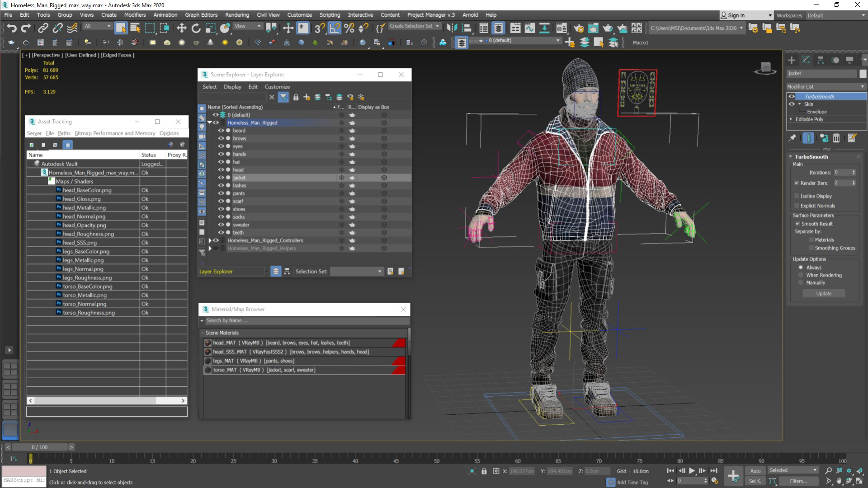Click Selection Lock toggle in status bar
The width and height of the screenshot is (868, 488).
coord(484,471)
